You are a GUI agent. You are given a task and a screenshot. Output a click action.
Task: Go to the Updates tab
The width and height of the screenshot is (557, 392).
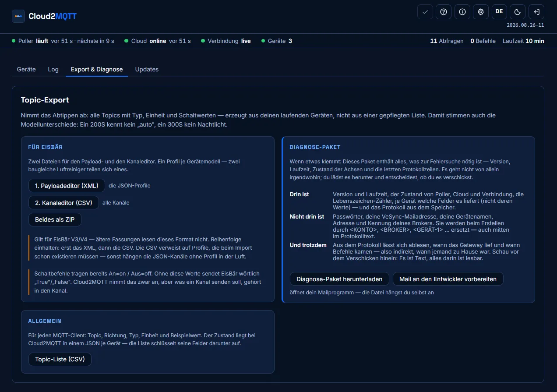[x=147, y=69]
